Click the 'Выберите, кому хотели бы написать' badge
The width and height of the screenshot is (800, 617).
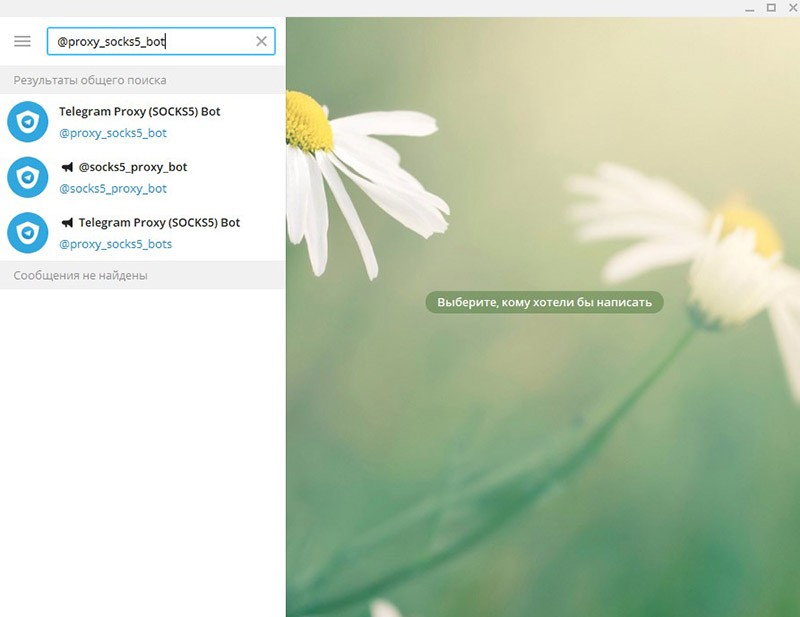544,302
